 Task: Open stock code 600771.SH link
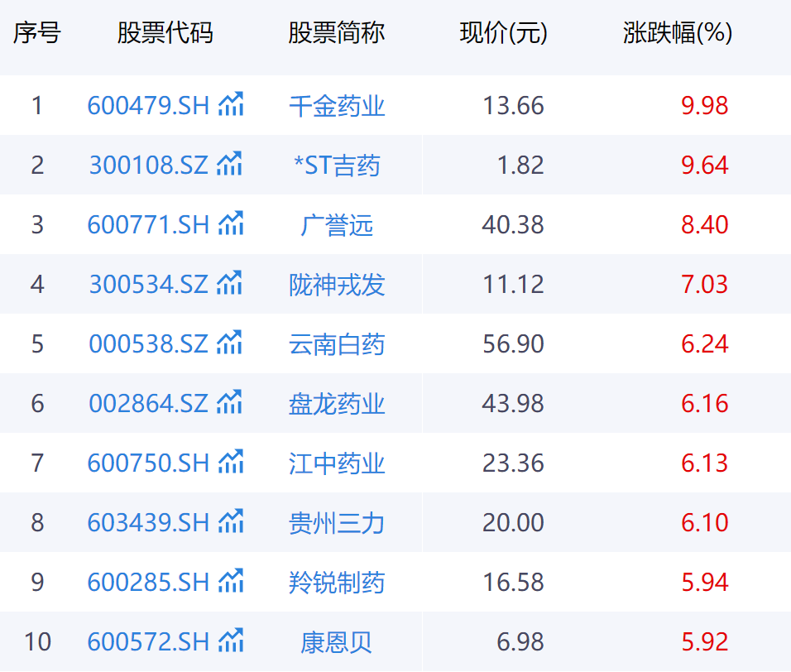point(148,225)
